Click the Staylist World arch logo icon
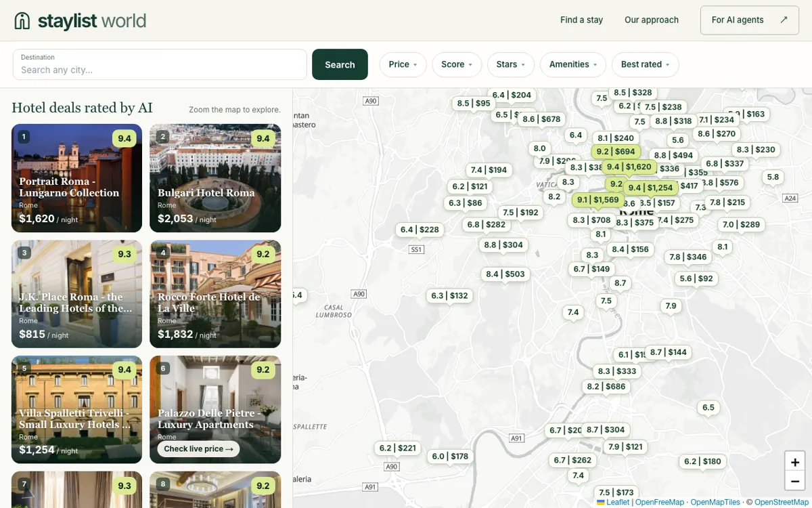812x508 pixels. [x=22, y=20]
